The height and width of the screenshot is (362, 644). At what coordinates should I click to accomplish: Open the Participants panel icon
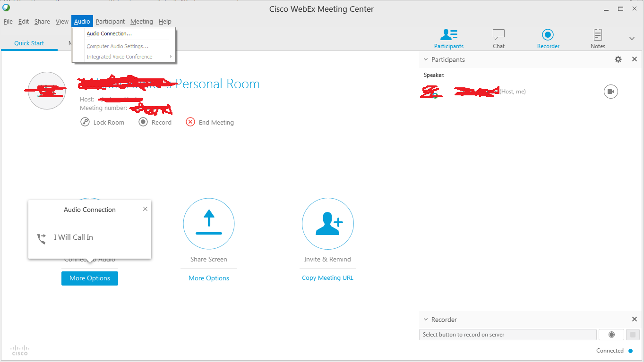(448, 35)
